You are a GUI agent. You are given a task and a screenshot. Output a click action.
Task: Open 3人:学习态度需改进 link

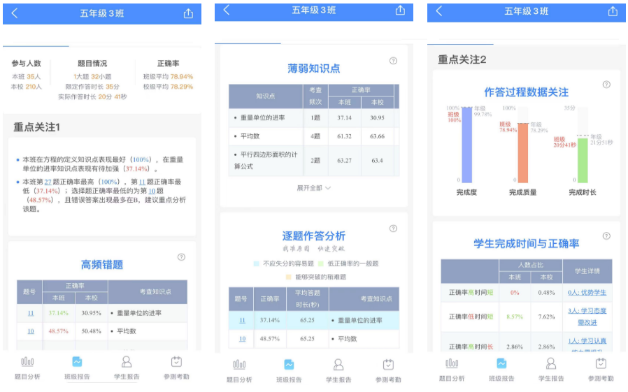coord(587,316)
